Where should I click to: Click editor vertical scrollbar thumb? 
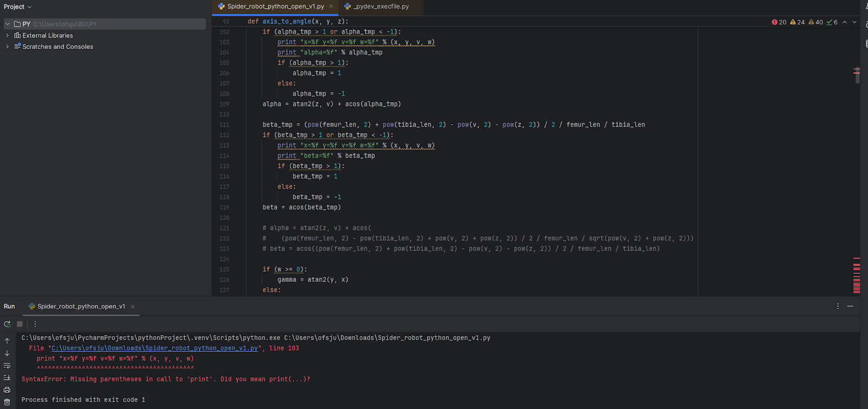click(857, 75)
